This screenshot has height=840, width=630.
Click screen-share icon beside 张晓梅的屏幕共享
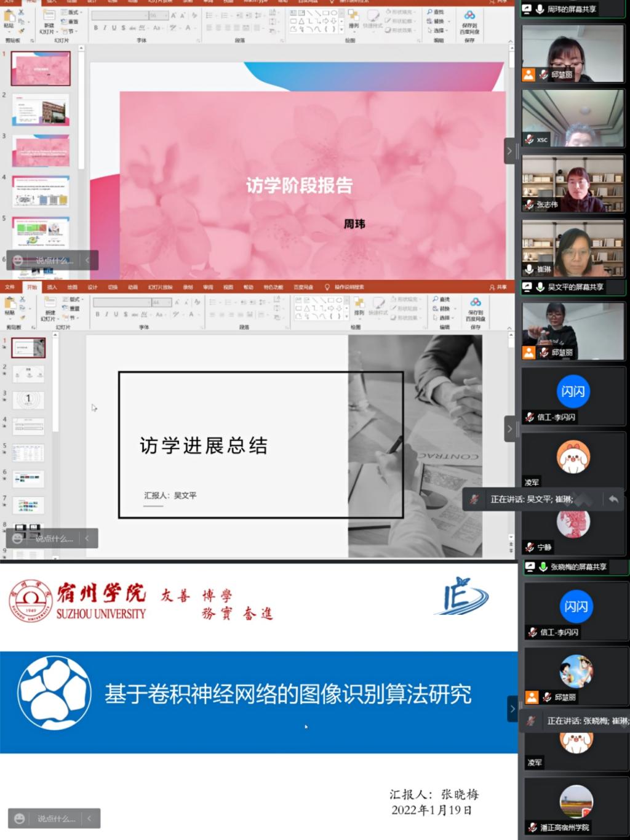click(x=530, y=567)
